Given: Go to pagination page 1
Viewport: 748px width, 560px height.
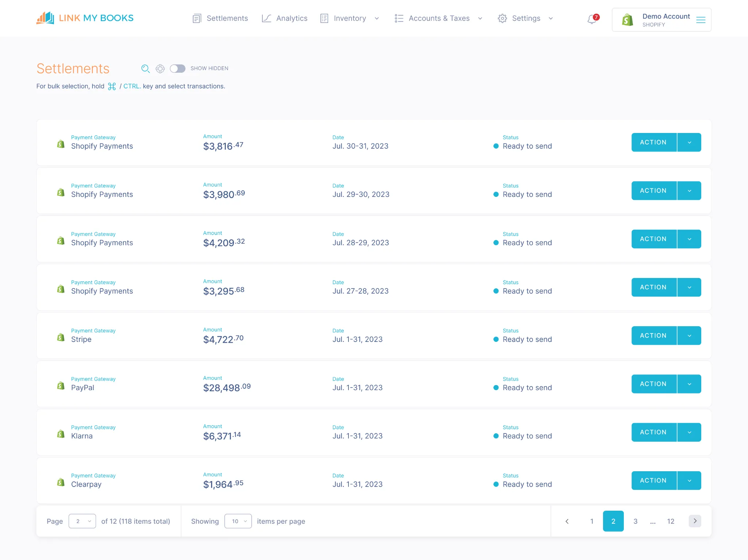Looking at the screenshot, I should (x=592, y=521).
